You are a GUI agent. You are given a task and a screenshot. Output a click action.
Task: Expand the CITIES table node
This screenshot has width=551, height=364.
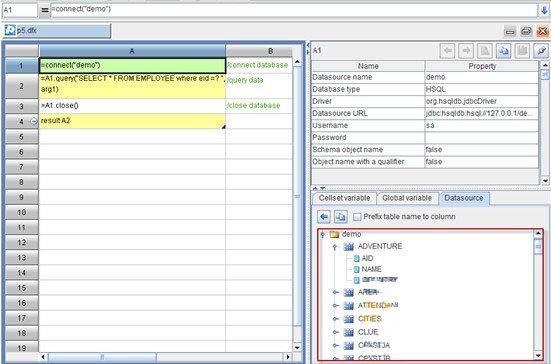click(336, 319)
